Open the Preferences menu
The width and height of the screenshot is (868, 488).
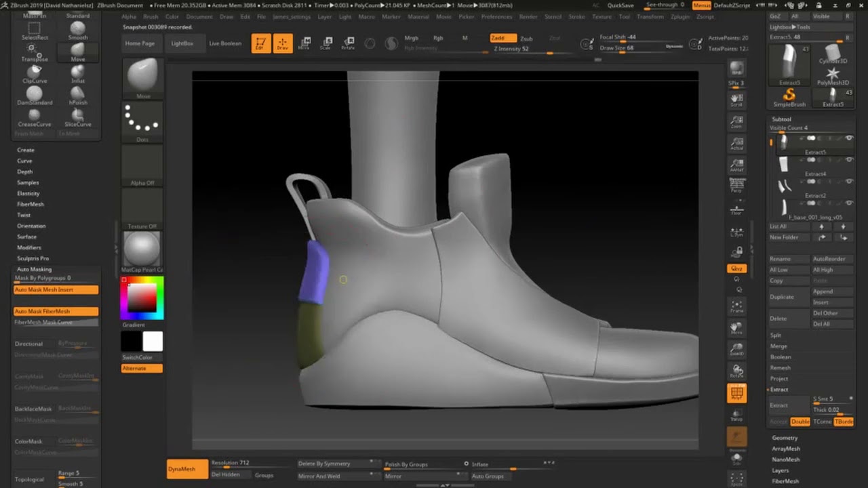496,16
